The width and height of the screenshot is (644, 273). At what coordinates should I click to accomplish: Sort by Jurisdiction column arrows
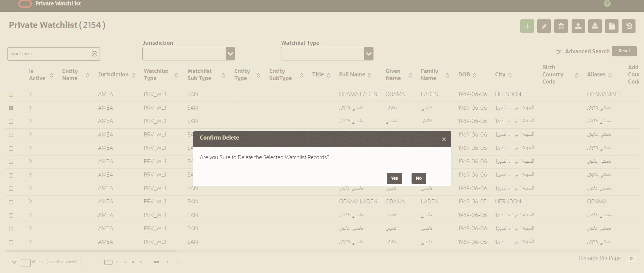133,75
